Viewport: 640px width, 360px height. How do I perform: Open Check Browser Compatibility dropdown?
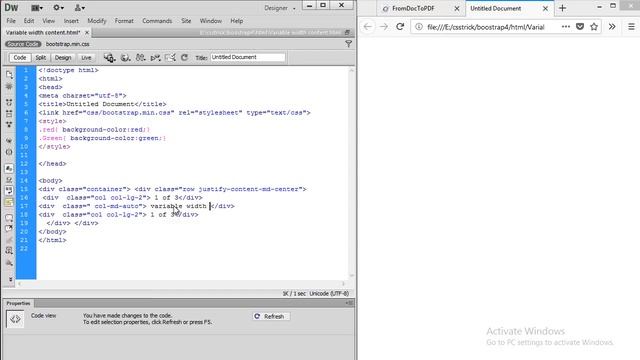170,58
